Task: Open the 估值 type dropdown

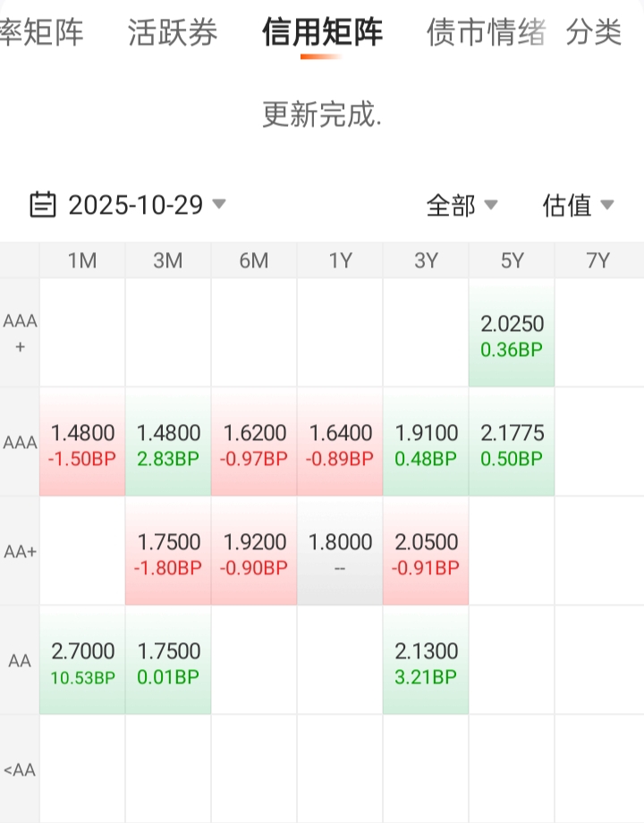Action: 577,205
